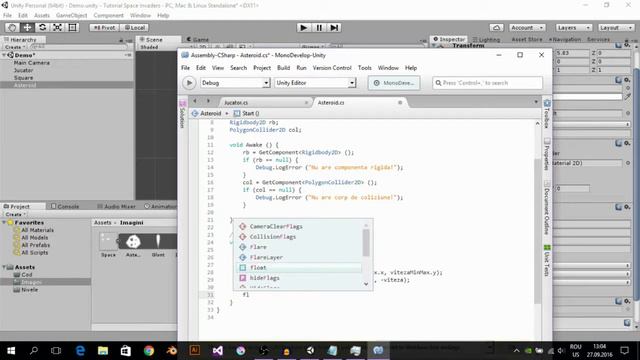This screenshot has width=640, height=360.
Task: Toggle the Pivot handle position button
Action: click(x=104, y=28)
